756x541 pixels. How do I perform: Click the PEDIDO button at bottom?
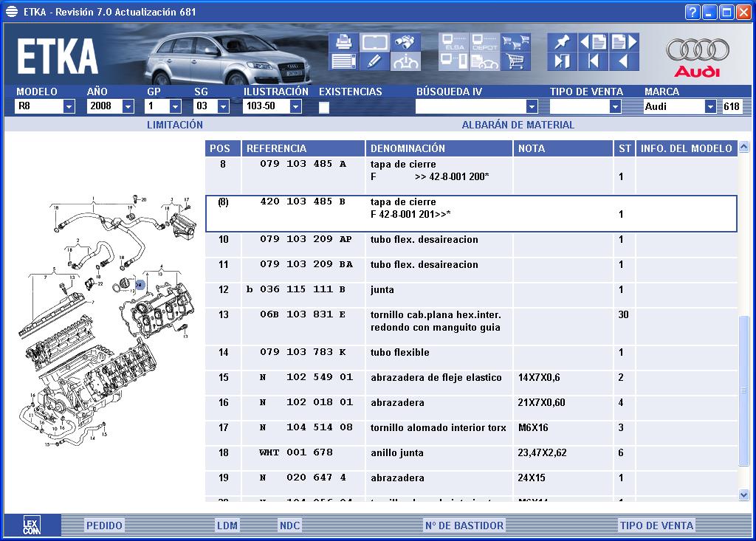coord(104,526)
